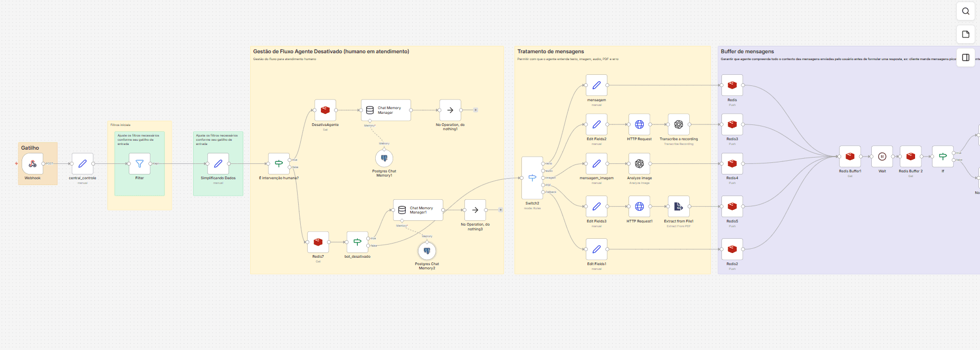Click the Analyze image node
The width and height of the screenshot is (980, 350).
tap(639, 164)
